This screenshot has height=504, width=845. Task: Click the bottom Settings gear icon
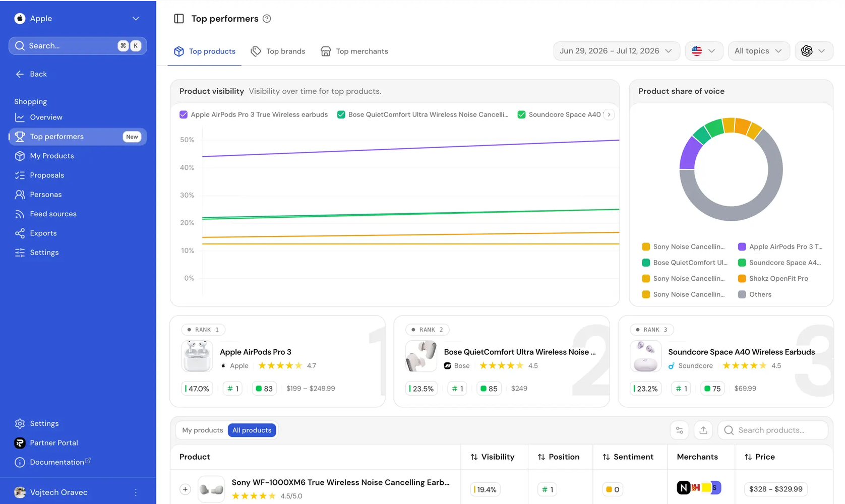coord(20,423)
